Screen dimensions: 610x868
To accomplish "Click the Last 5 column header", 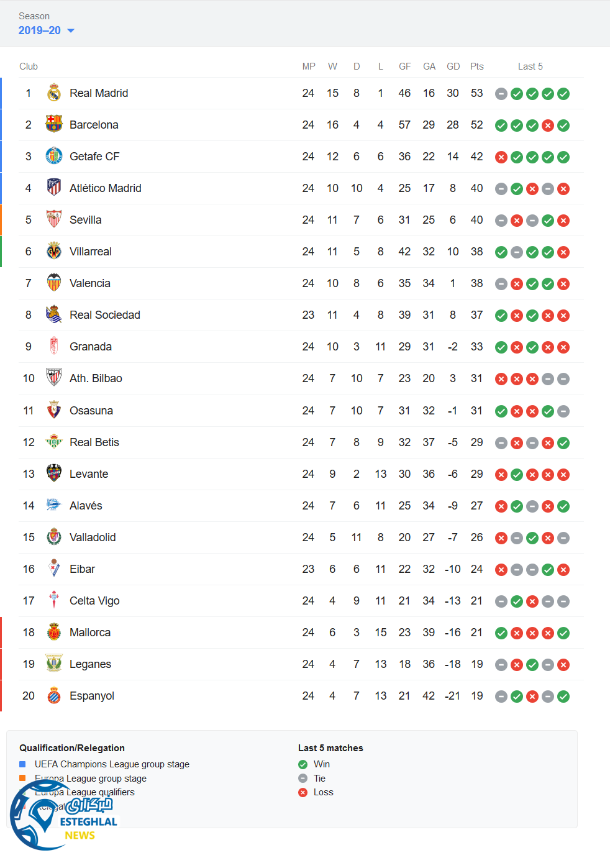I will (530, 66).
